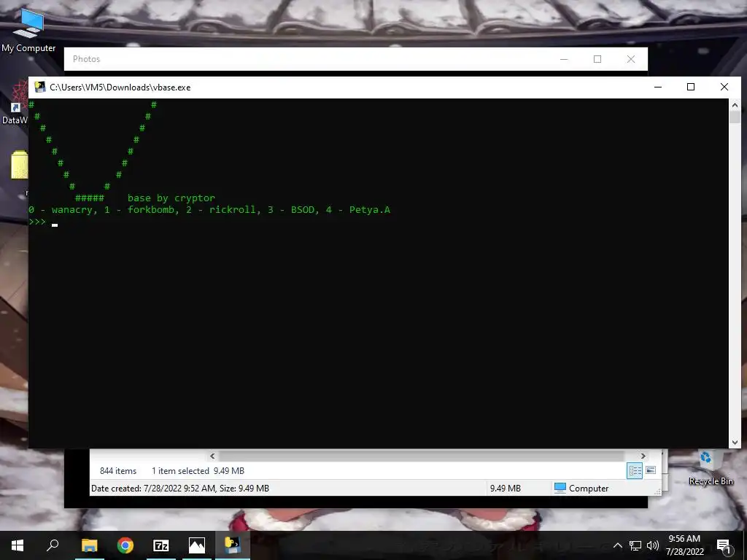Click the '844 items' status text
The height and width of the screenshot is (560, 747).
coord(118,471)
